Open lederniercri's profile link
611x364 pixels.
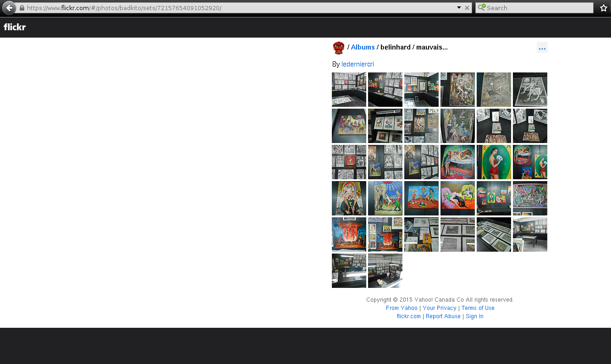tap(358, 64)
